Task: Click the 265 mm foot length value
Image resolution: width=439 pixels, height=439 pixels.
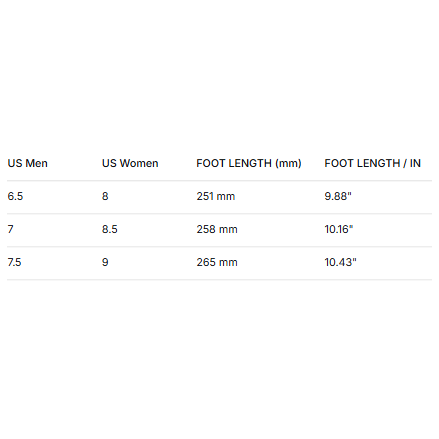Action: 217,262
